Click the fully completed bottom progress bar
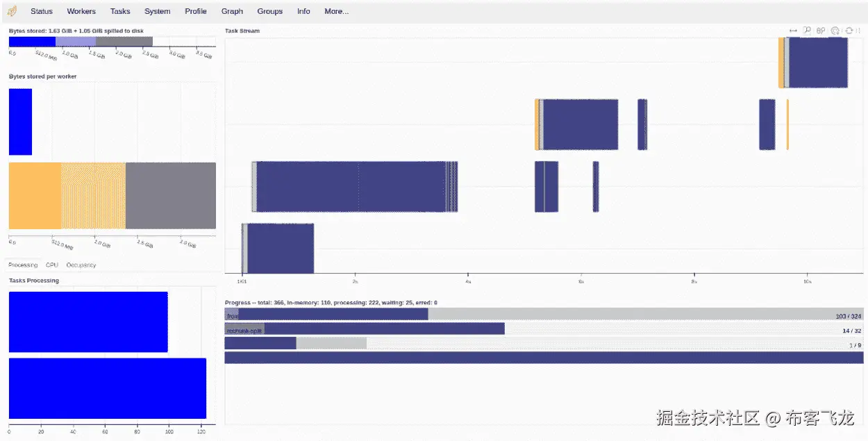Screen dimensions: 868x441 point(544,358)
